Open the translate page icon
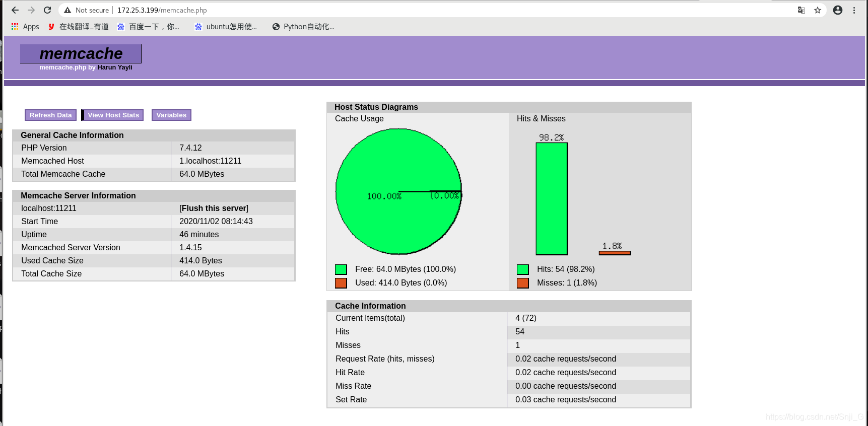 click(x=802, y=10)
